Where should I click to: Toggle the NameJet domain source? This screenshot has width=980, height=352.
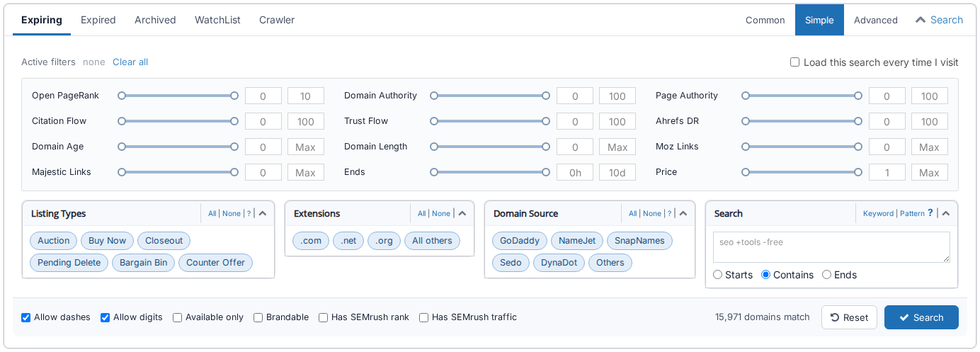pos(577,241)
